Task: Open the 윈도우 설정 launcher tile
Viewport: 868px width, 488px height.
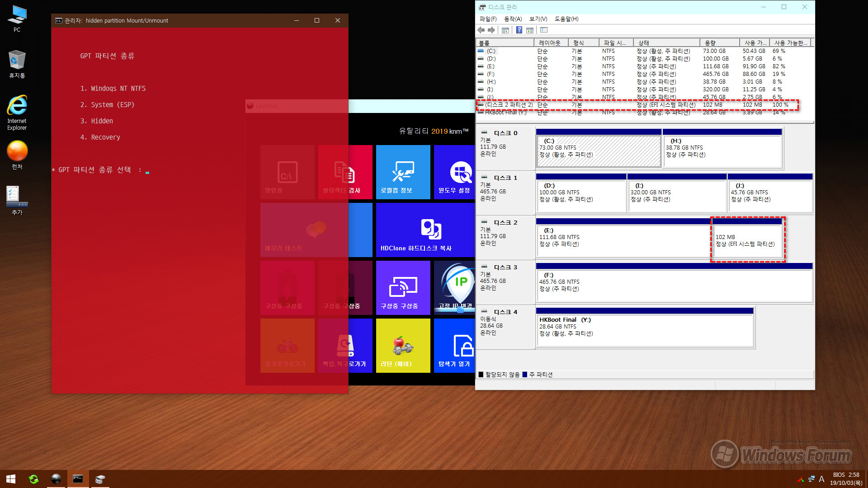Action: pos(454,172)
